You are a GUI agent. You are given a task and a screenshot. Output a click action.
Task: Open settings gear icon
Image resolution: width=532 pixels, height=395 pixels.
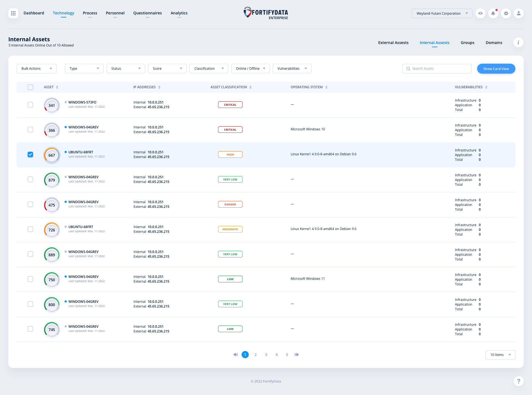point(506,13)
